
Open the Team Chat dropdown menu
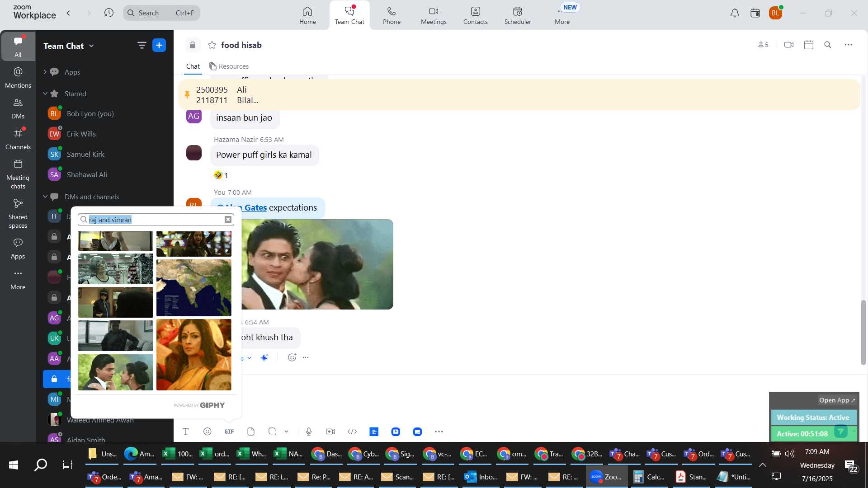(69, 46)
